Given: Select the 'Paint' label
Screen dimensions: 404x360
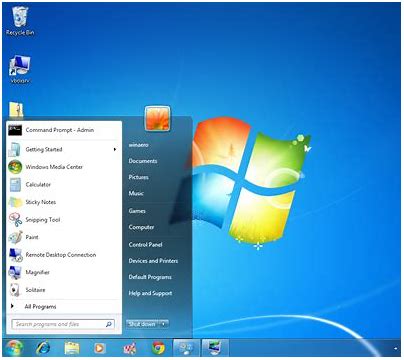Looking at the screenshot, I should (x=32, y=237).
